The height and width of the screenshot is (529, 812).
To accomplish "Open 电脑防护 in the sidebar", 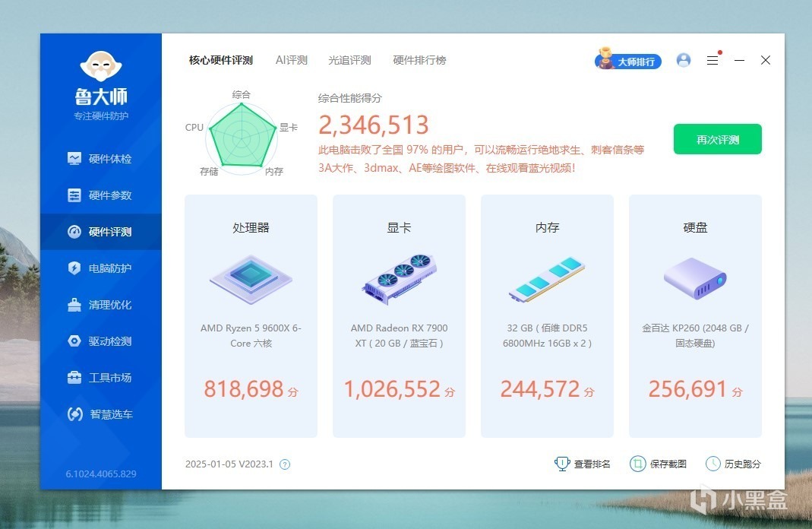I will (x=100, y=268).
